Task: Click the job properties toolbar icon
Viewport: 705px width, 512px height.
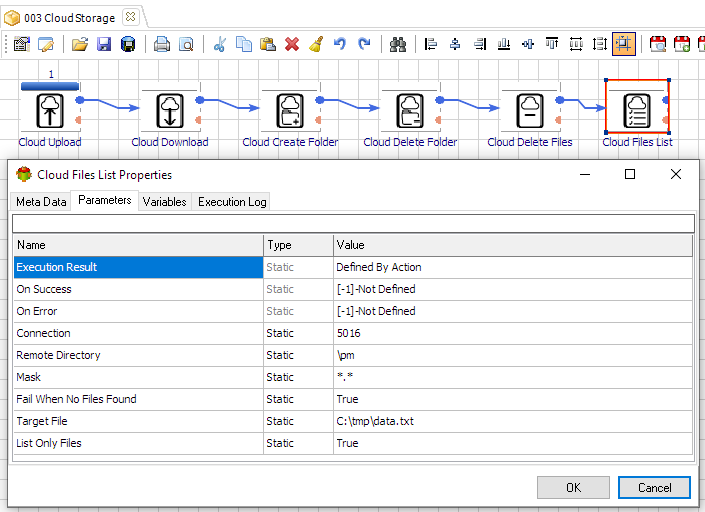Action: [x=22, y=44]
